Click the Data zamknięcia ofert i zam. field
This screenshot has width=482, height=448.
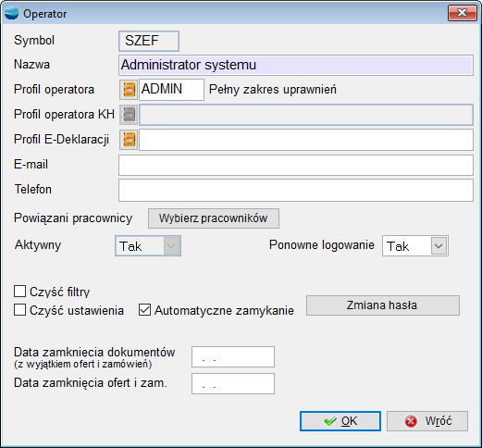(233, 383)
